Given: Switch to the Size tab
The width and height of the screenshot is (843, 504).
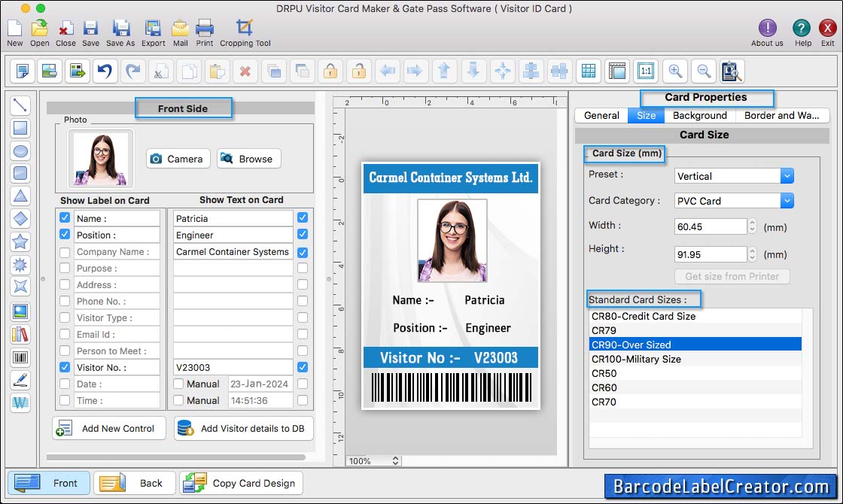Looking at the screenshot, I should click(646, 116).
